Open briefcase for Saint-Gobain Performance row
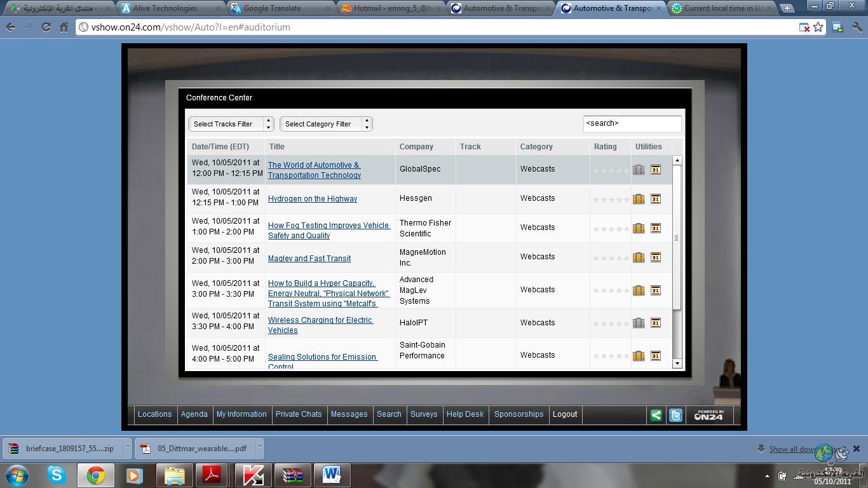Image resolution: width=868 pixels, height=488 pixels. click(639, 356)
